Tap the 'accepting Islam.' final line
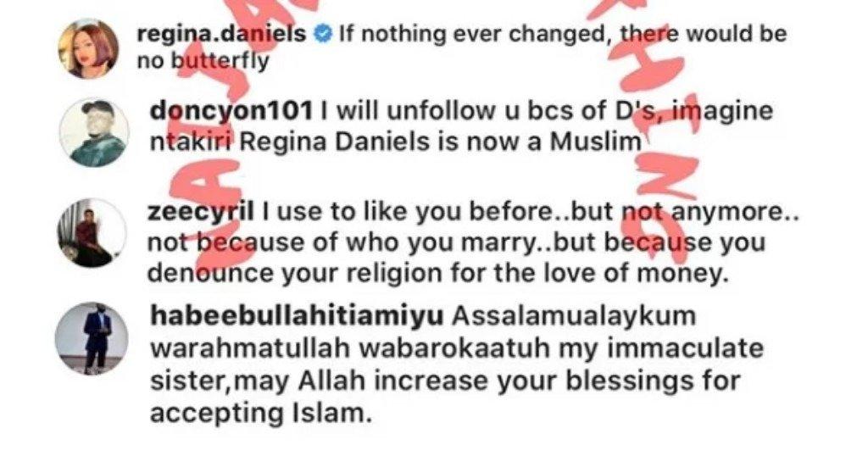868x456 pixels. tap(261, 414)
